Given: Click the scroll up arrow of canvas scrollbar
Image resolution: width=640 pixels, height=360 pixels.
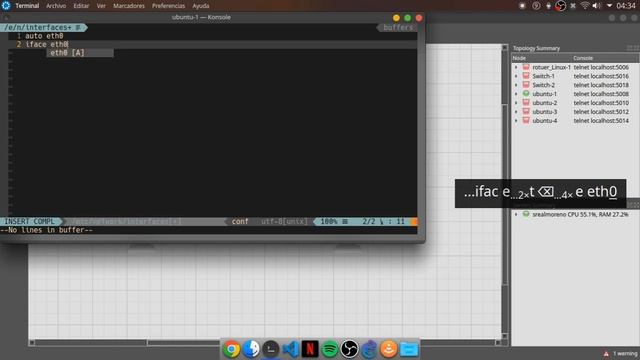Looking at the screenshot, I should [505, 48].
